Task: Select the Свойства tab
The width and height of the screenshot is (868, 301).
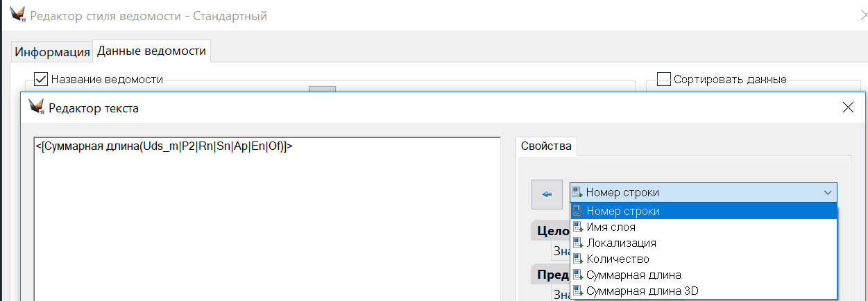Action: click(547, 146)
